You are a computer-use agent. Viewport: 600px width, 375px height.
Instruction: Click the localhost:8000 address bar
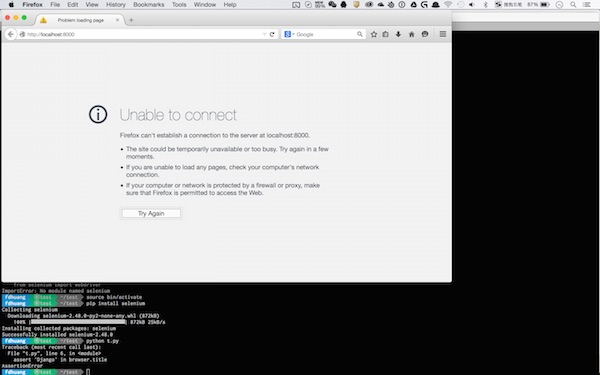point(142,34)
